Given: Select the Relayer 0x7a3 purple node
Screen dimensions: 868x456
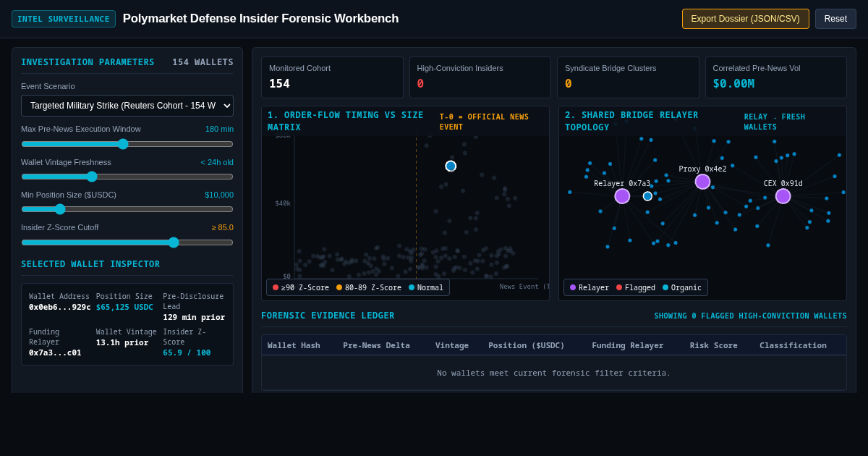Looking at the screenshot, I should coord(622,196).
